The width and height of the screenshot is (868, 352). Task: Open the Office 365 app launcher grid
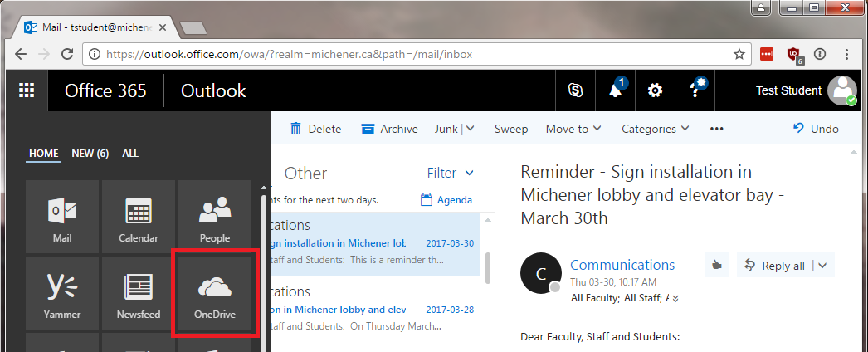coord(27,90)
